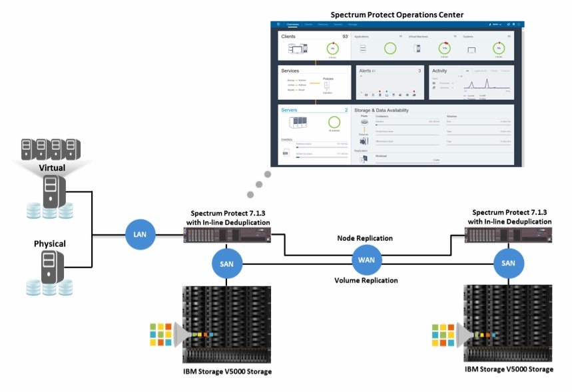This screenshot has width=572, height=392.
Task: Click the colored dedup blocks beside left storage
Action: (x=160, y=334)
